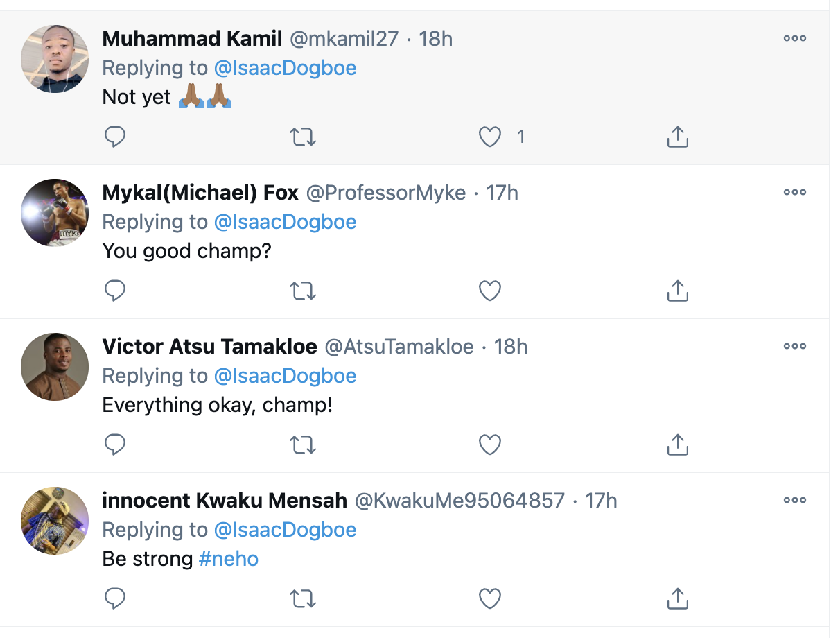The image size is (840, 638).
Task: Retweet the 'Be strong' tweet
Action: click(x=301, y=599)
